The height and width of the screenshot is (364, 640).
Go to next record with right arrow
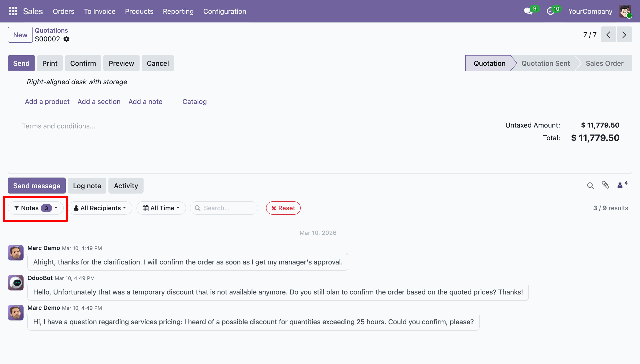(624, 35)
